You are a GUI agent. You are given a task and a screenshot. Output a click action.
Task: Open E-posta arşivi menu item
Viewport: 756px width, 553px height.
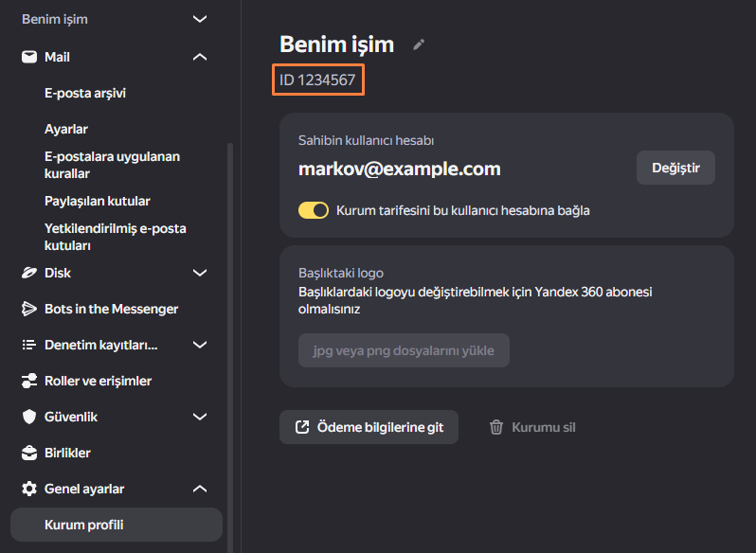pyautogui.click(x=85, y=93)
